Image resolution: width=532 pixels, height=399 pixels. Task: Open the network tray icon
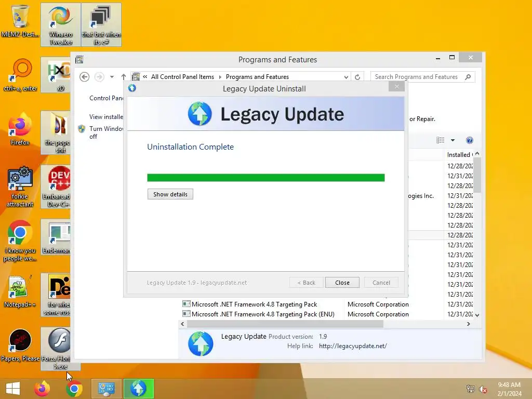470,389
